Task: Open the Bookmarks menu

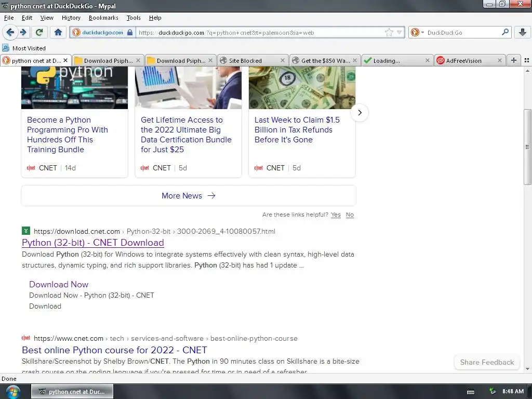Action: click(x=103, y=18)
